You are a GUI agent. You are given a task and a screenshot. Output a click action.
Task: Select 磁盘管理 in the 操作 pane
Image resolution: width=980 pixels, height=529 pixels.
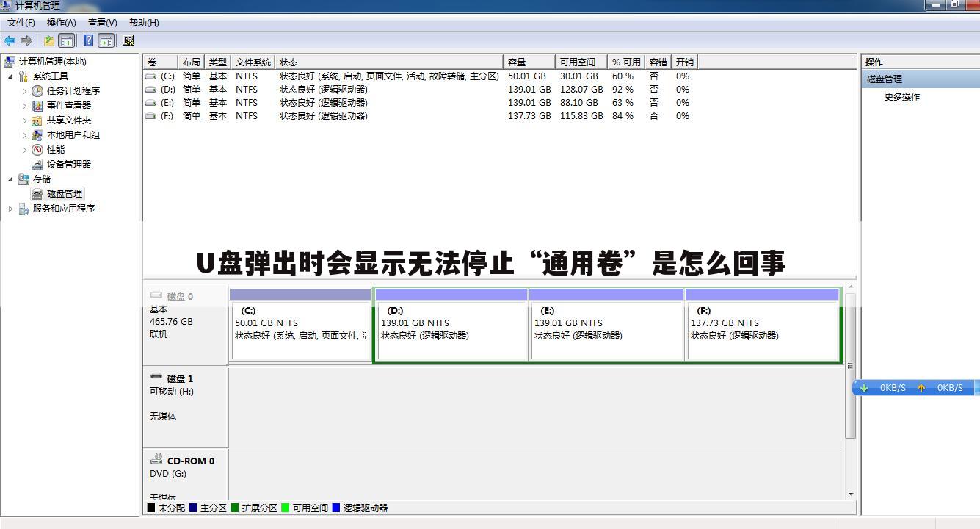click(x=886, y=79)
